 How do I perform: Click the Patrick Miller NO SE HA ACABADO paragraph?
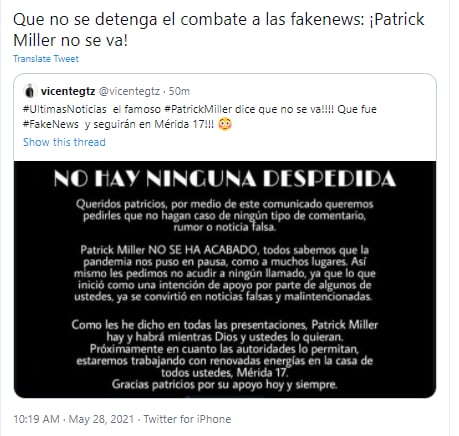click(225, 273)
